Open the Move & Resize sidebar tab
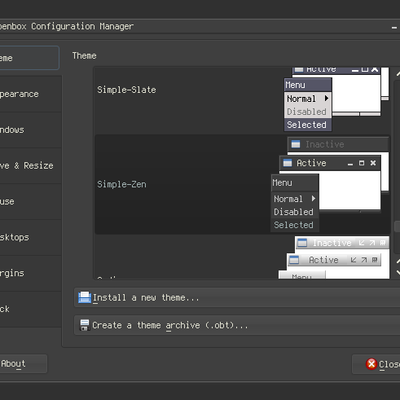 pyautogui.click(x=30, y=165)
